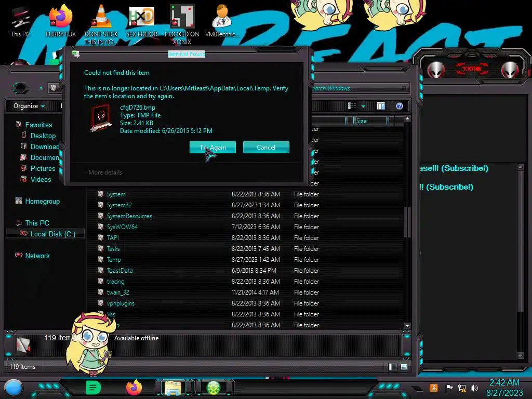Viewport: 532px width, 399px height.
Task: Open FURRY FUX Firefox desktop shortcut
Action: click(x=61, y=21)
